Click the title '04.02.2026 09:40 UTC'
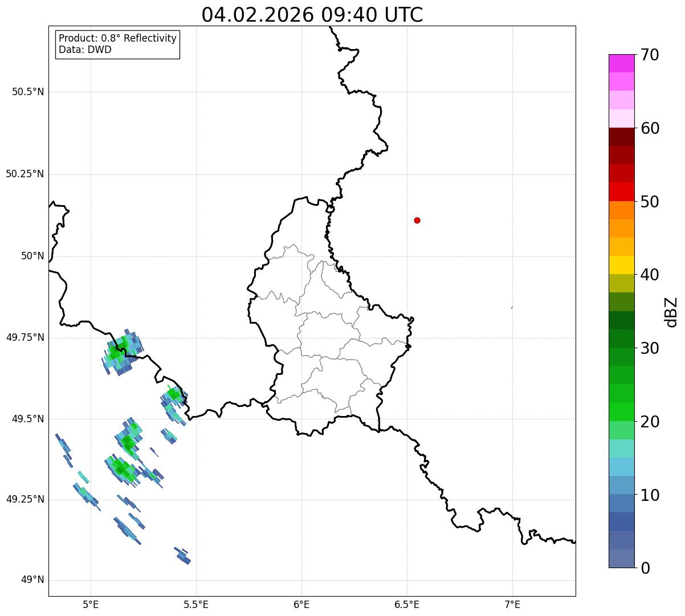This screenshot has height=616, width=685. tap(312, 15)
